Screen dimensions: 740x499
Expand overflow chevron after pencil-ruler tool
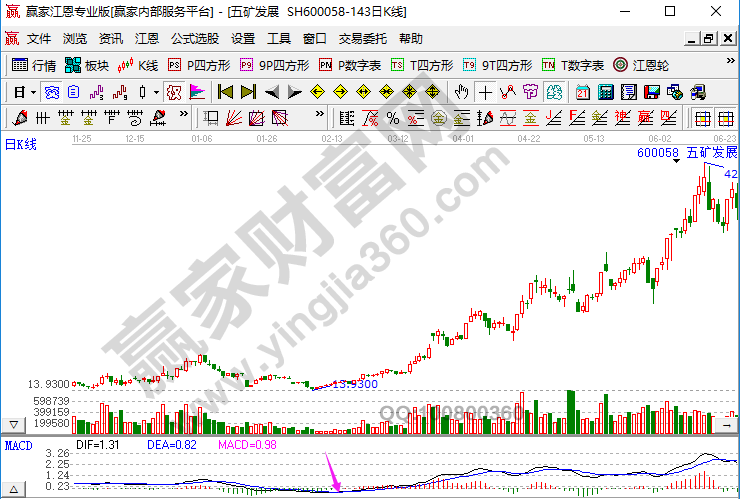184,114
